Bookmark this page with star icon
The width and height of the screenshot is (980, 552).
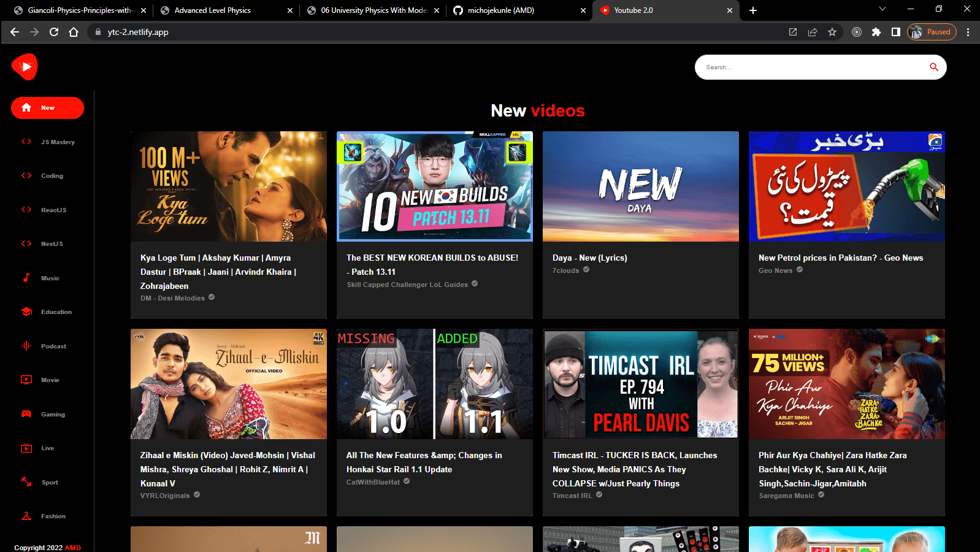(x=832, y=32)
